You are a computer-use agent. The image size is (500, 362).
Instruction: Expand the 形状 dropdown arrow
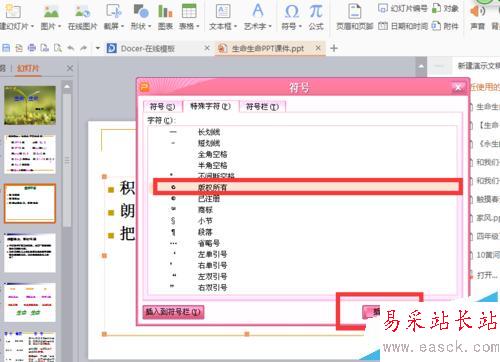click(149, 26)
